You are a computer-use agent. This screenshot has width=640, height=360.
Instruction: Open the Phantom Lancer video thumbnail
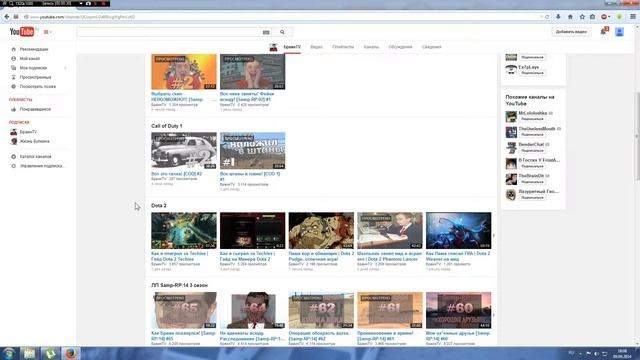(x=390, y=231)
